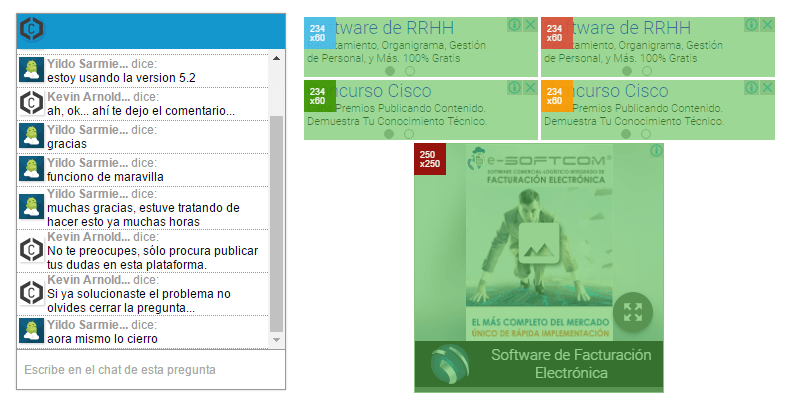Image resolution: width=800 pixels, height=400 pixels.
Task: Open the image placeholder icon on e-SOFTCOM ad
Action: (539, 243)
